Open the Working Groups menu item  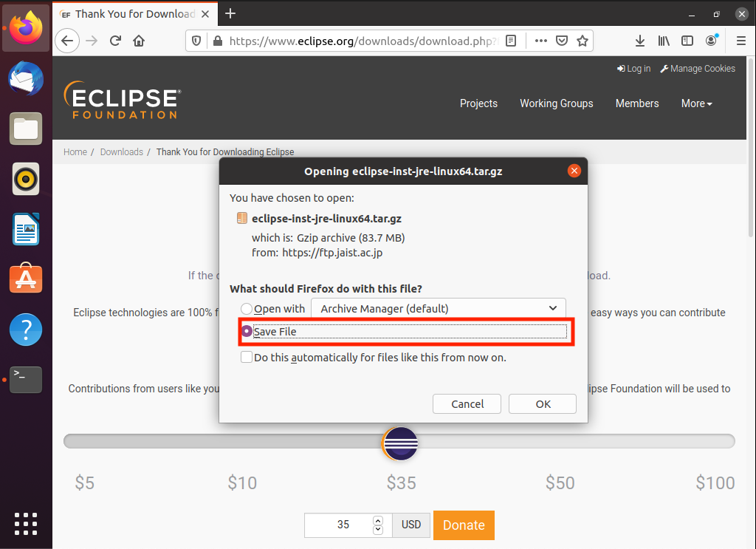click(557, 103)
